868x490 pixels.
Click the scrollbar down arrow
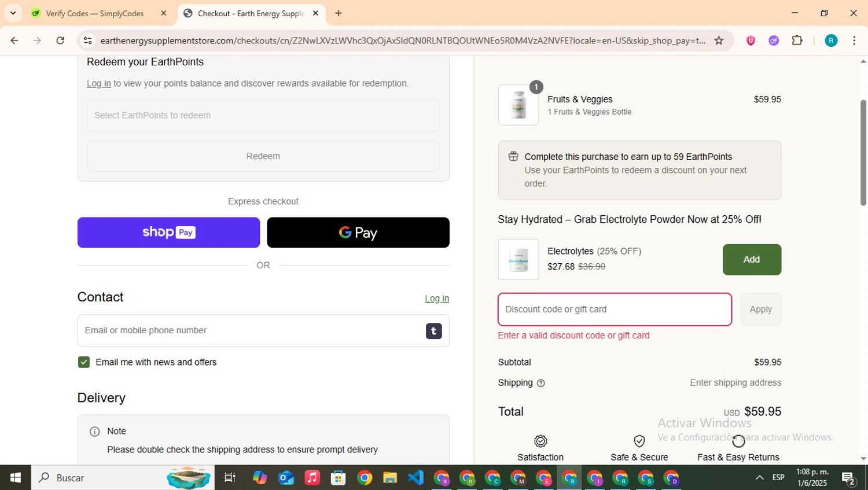tap(863, 459)
